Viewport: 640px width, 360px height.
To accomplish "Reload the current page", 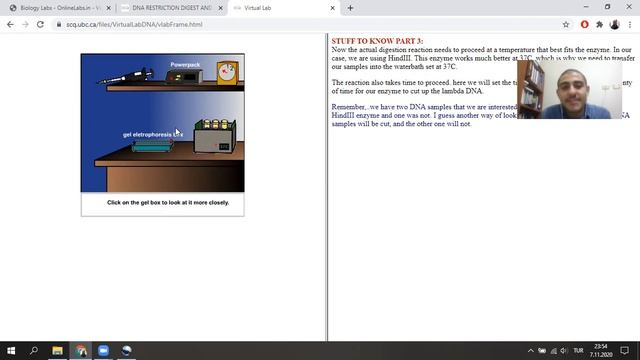I will click(x=40, y=24).
